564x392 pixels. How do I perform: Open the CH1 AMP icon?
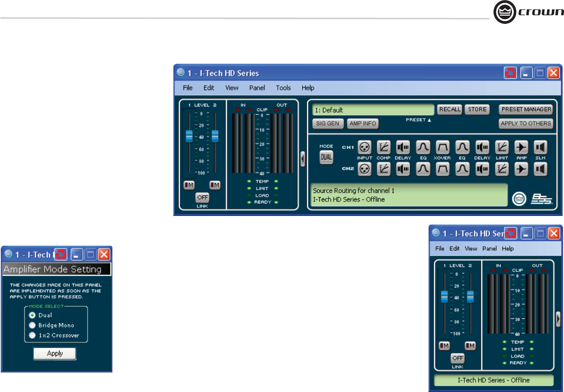pos(521,147)
